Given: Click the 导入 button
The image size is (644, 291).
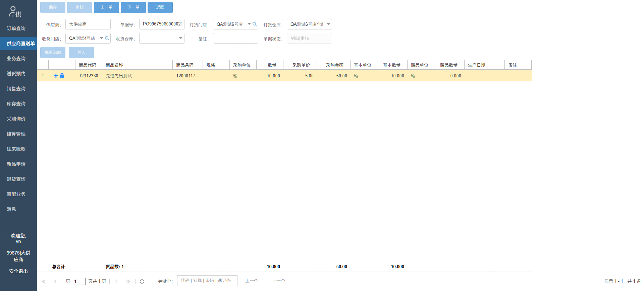Looking at the screenshot, I should point(81,53).
